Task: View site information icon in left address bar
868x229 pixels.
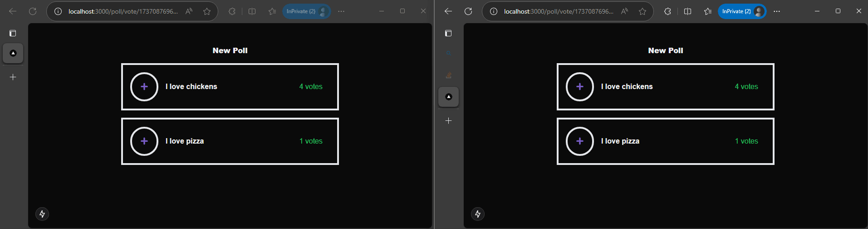Action: 58,11
